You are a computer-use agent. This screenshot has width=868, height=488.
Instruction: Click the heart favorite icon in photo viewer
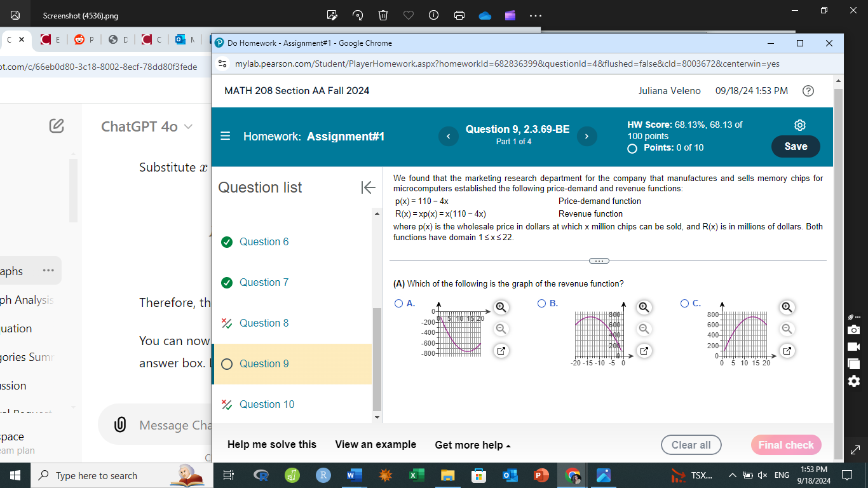pos(408,14)
